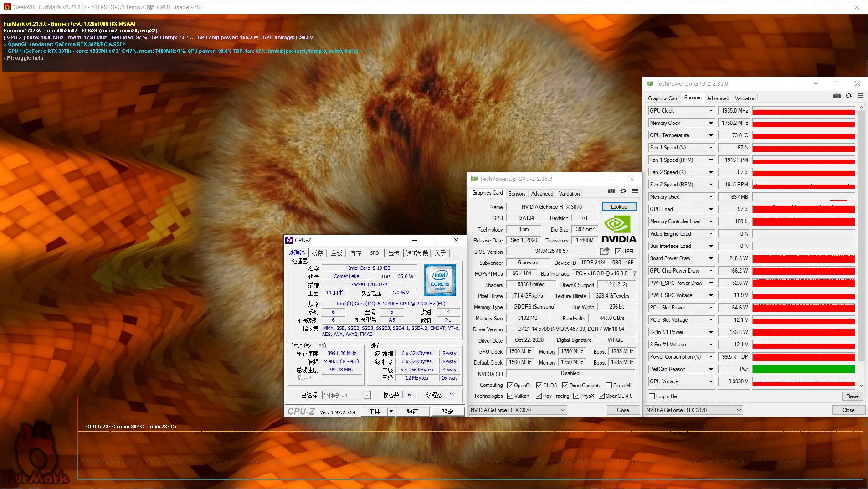This screenshot has width=868, height=489.
Task: Open the CPU-Z 内存 memory tab
Action: 355,253
